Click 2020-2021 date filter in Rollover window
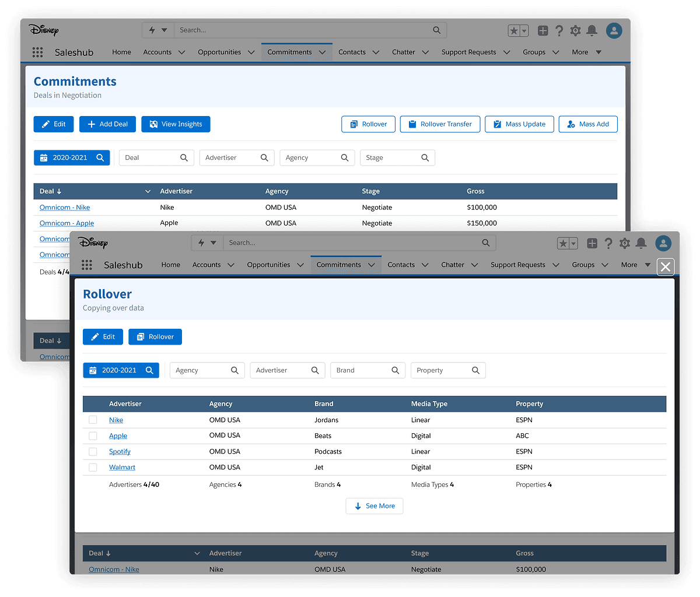Image resolution: width=700 pixels, height=597 pixels. [x=121, y=370]
